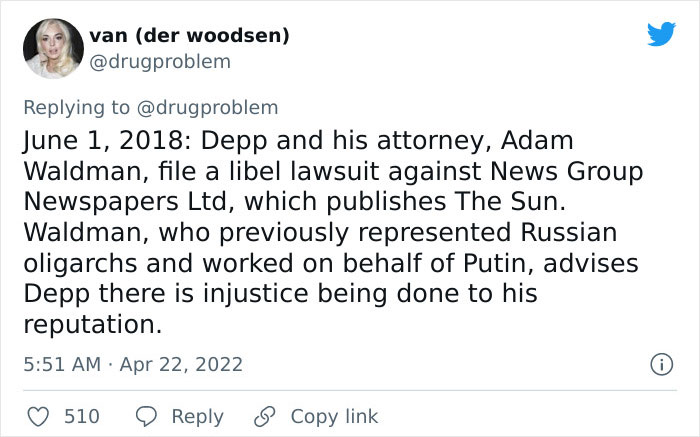Click 'June 1, 2018' in the tweet text
This screenshot has width=700, height=437.
coord(104,141)
